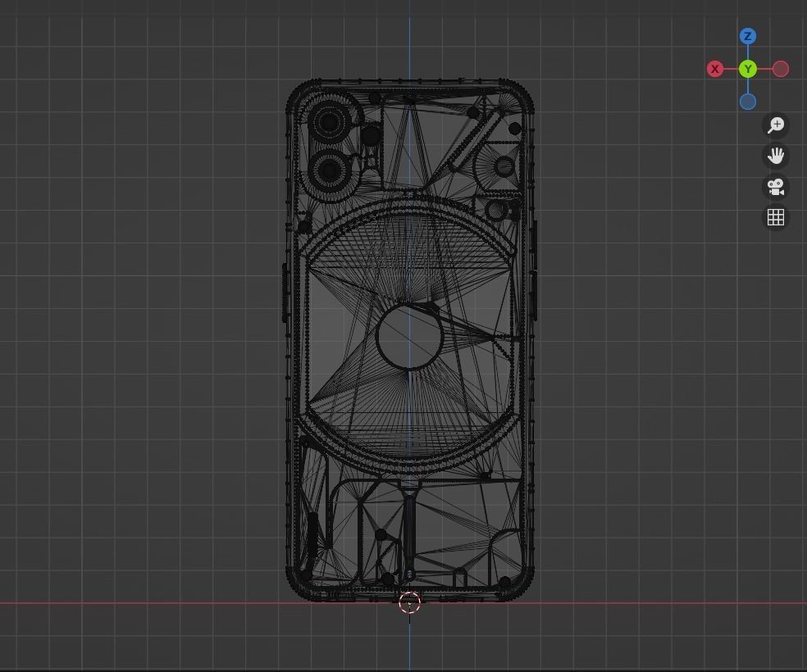807x672 pixels.
Task: Click the green Y axis on the gizmo
Action: 748,69
